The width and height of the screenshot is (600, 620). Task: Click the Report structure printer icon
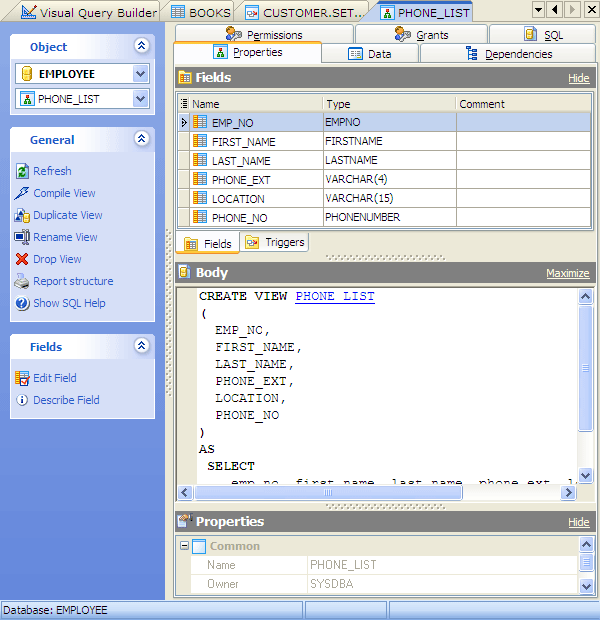(22, 281)
